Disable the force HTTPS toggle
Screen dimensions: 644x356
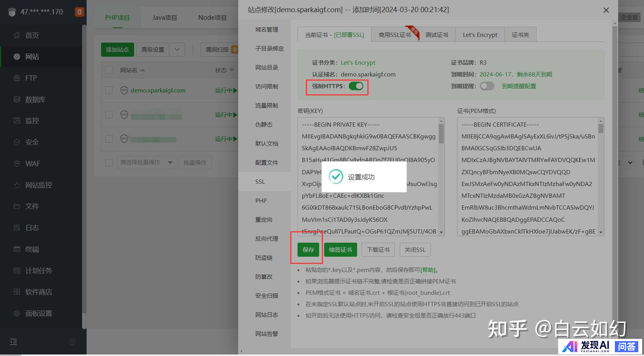356,86
